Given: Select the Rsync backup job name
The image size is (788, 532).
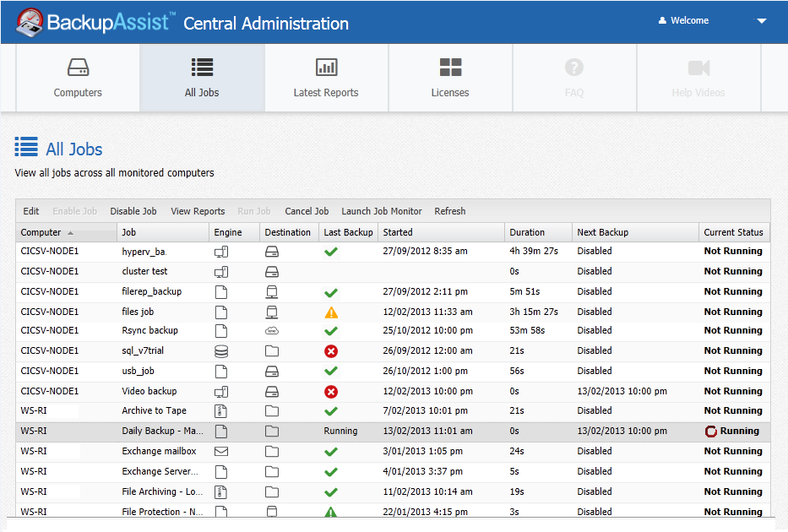Looking at the screenshot, I should click(x=149, y=330).
